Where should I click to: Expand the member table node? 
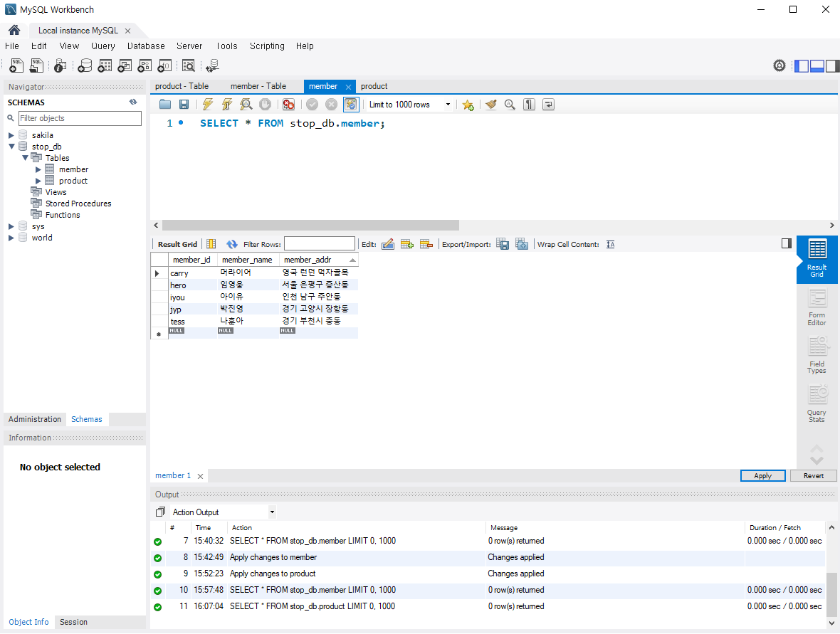tap(38, 170)
